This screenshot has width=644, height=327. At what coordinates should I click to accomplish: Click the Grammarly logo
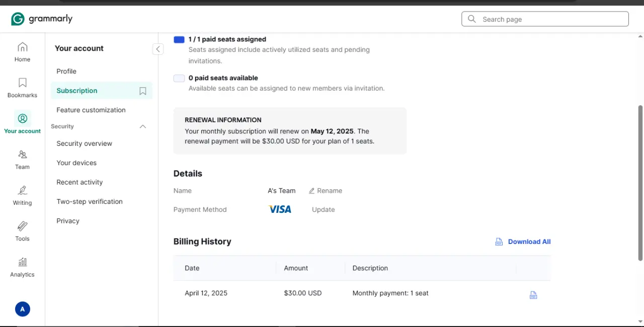click(42, 19)
